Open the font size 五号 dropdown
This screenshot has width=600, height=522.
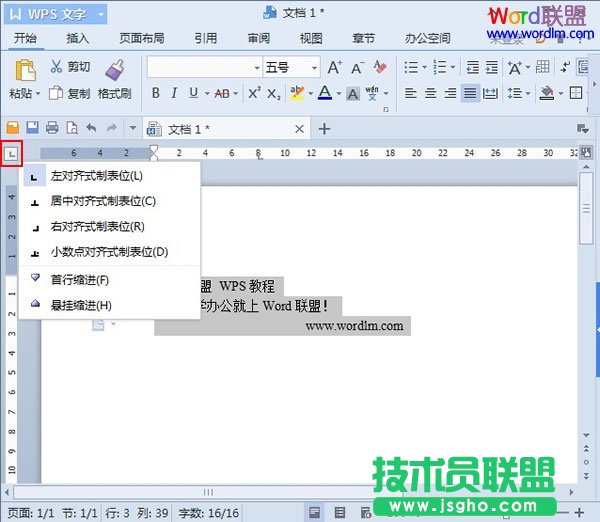click(x=314, y=68)
